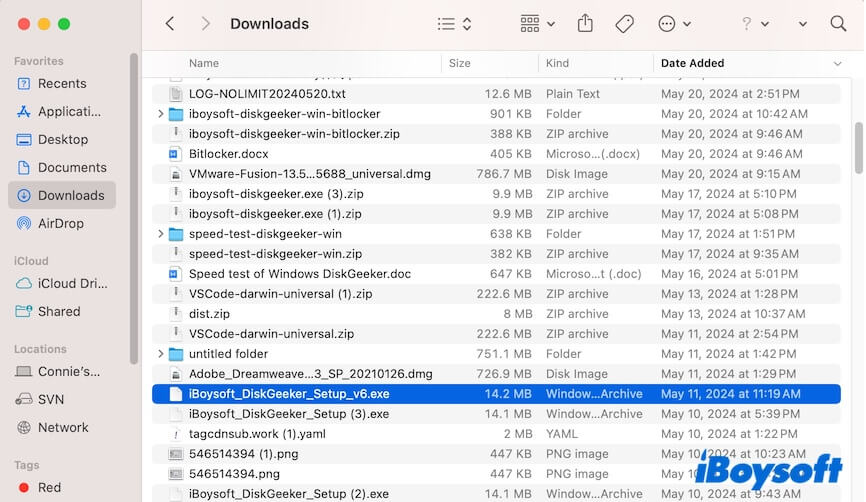Select VSCode-darwin-universal.zip file
This screenshot has height=502, width=866.
[x=496, y=334]
